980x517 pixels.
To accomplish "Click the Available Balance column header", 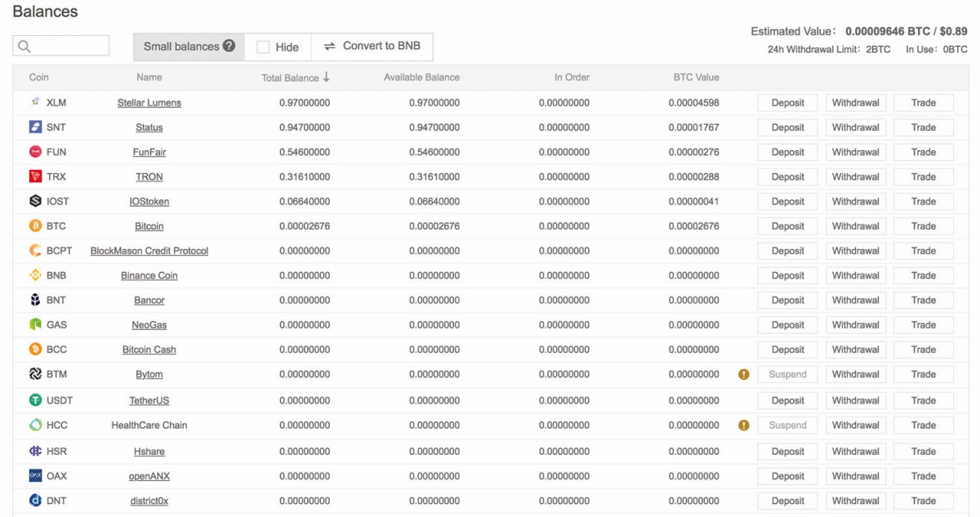I will pos(421,78).
